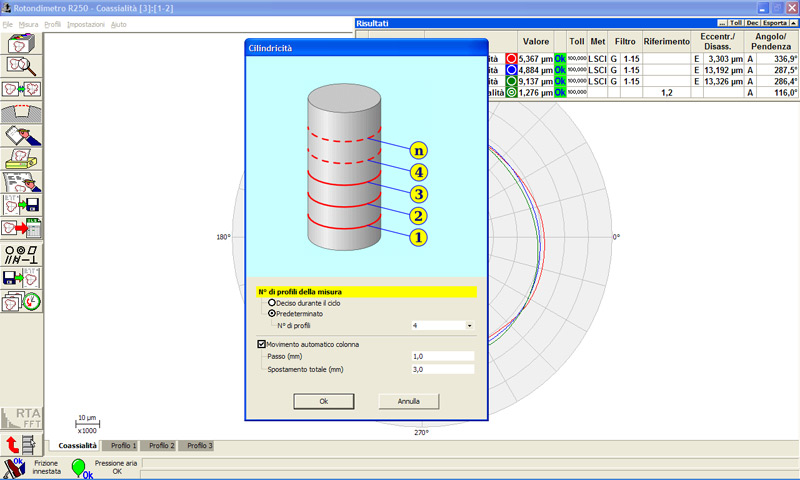This screenshot has width=800, height=480.
Task: Click the Esporta button in Risultati panel
Action: [774, 23]
